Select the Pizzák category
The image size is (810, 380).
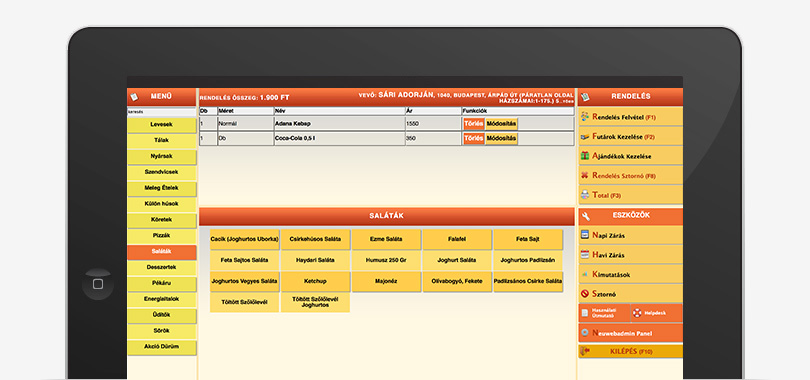tap(162, 236)
